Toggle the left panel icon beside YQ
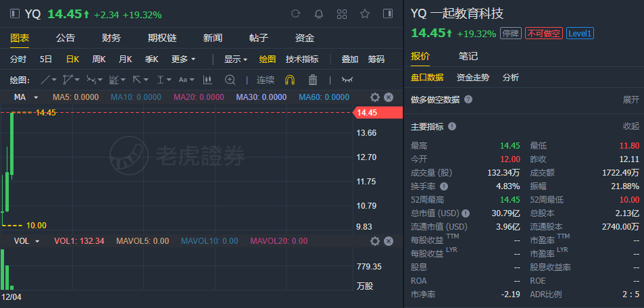This screenshot has width=644, height=308. click(x=15, y=14)
